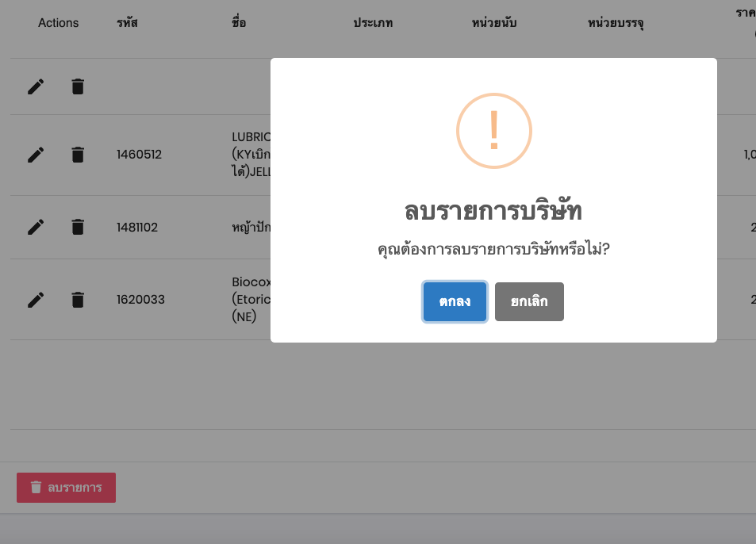
Task: Remove item 1620033 via its trash icon
Action: point(78,300)
